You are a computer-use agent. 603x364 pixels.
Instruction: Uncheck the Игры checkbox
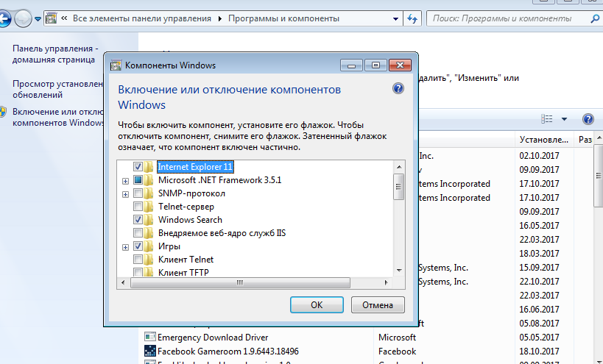pyautogui.click(x=138, y=246)
